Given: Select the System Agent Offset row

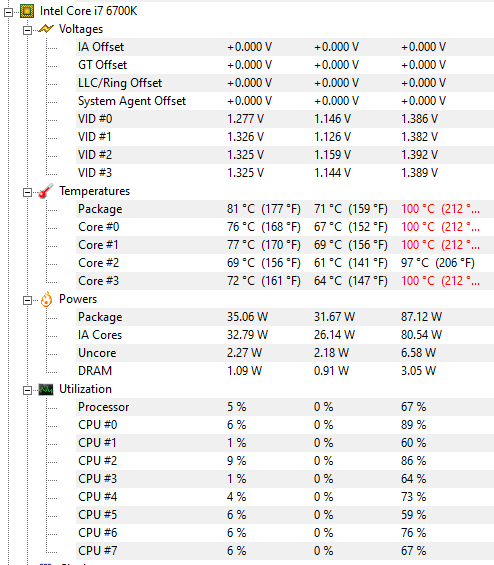Looking at the screenshot, I should [285, 101].
